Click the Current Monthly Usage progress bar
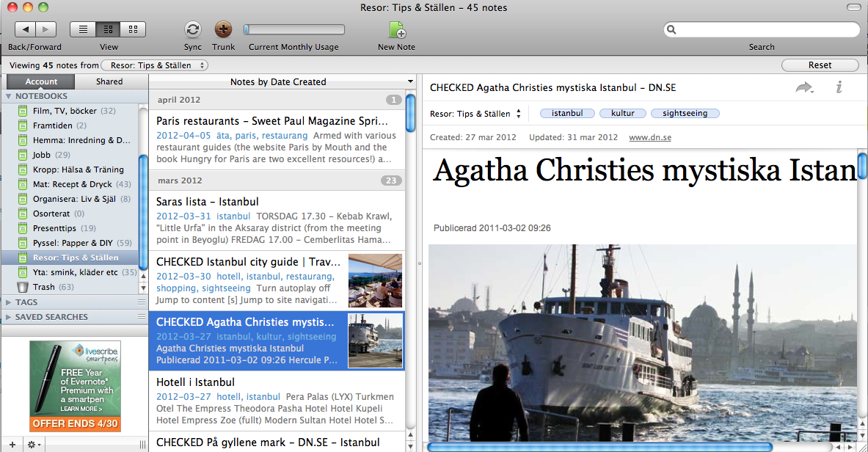This screenshot has height=452, width=868. tap(294, 29)
